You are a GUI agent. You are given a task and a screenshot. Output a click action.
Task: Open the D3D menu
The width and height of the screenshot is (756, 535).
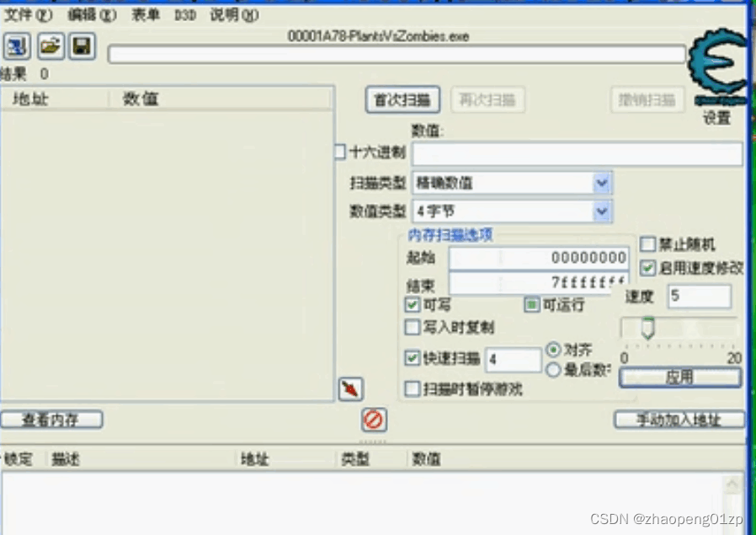pyautogui.click(x=184, y=14)
